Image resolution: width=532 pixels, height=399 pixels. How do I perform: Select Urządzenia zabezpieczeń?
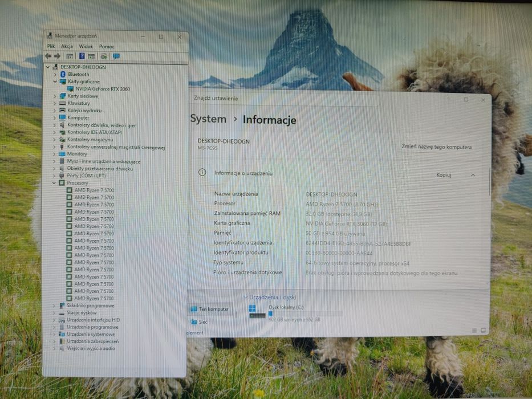pos(92,341)
